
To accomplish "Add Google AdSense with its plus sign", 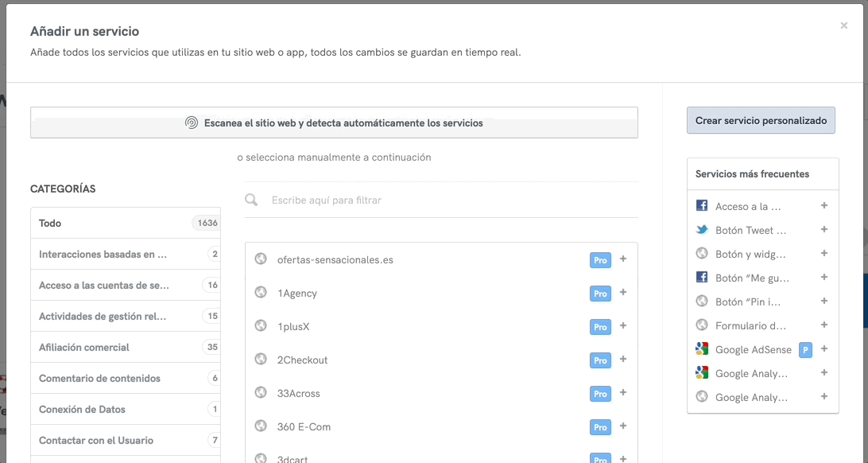I will click(x=823, y=348).
